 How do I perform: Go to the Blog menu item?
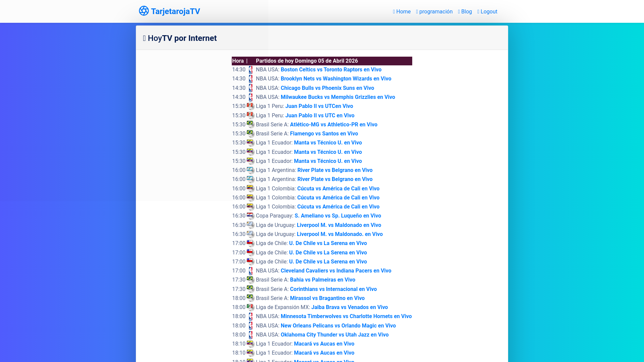465,12
